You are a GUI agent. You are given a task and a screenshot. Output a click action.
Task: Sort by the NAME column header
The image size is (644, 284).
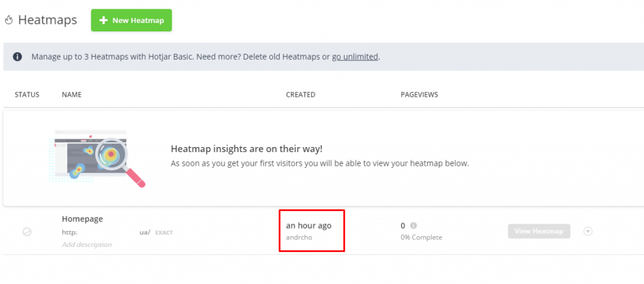(72, 95)
